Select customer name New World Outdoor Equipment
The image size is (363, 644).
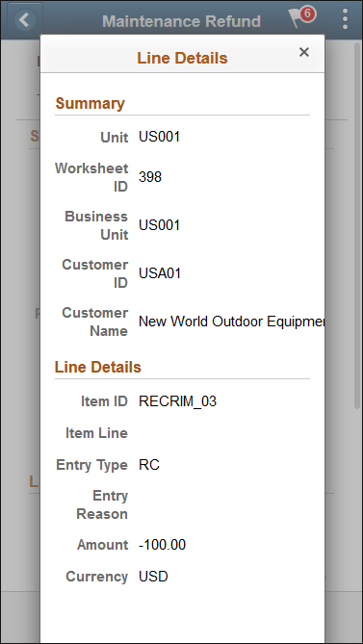pyautogui.click(x=232, y=322)
